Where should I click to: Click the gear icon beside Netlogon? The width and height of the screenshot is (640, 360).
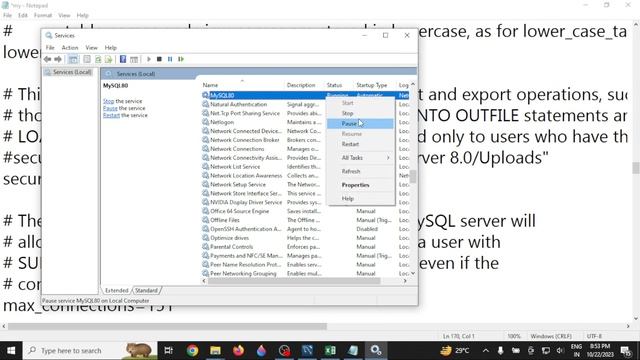[x=205, y=122]
